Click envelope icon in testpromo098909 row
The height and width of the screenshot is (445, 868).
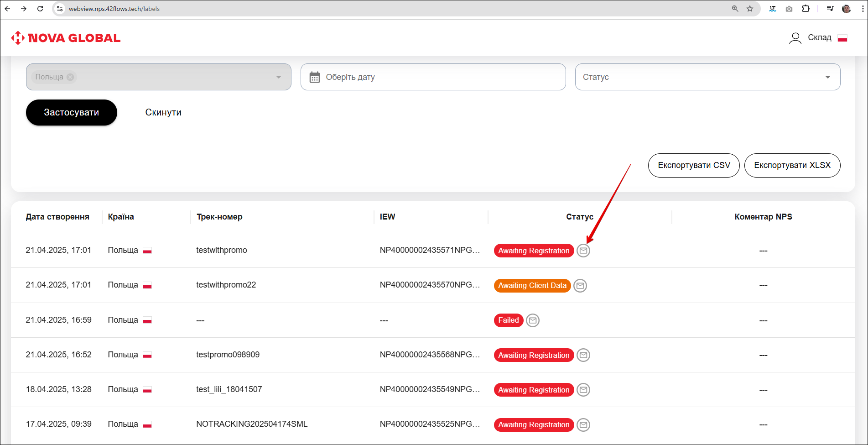(583, 355)
